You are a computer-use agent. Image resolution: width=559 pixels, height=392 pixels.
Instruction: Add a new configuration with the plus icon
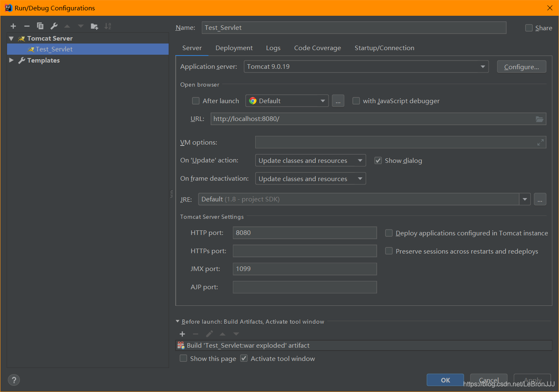(x=13, y=26)
